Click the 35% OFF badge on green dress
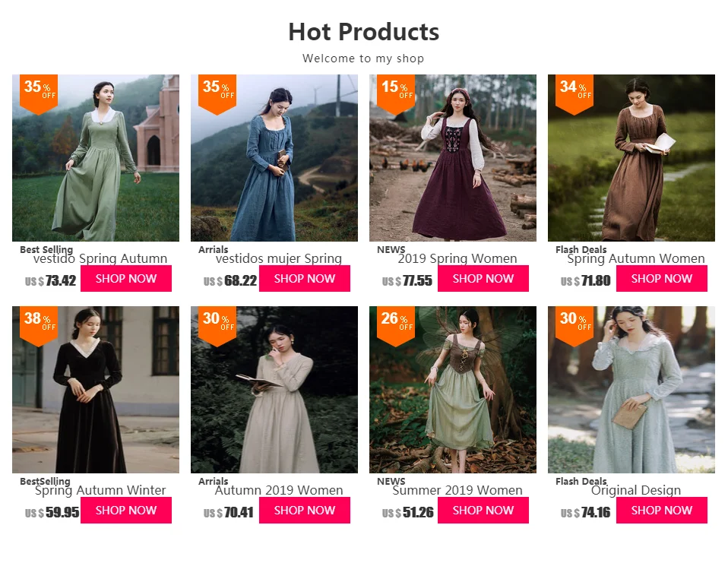 point(39,94)
